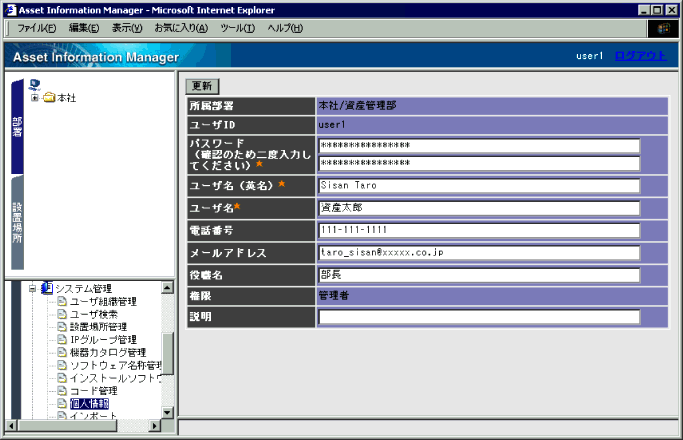Open the お気に入り(A) menu
This screenshot has width=683, height=440.
181,28
